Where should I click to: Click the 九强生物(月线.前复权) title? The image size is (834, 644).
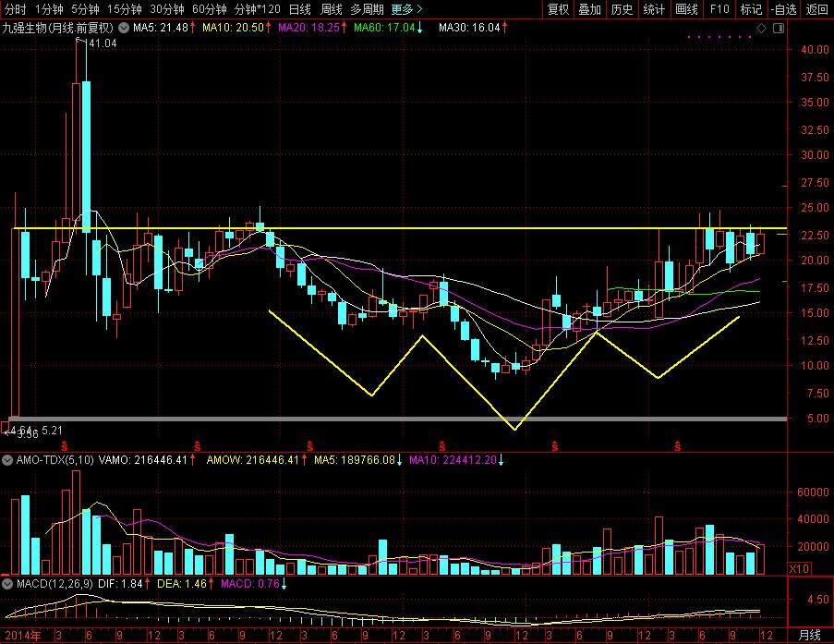[x=58, y=28]
